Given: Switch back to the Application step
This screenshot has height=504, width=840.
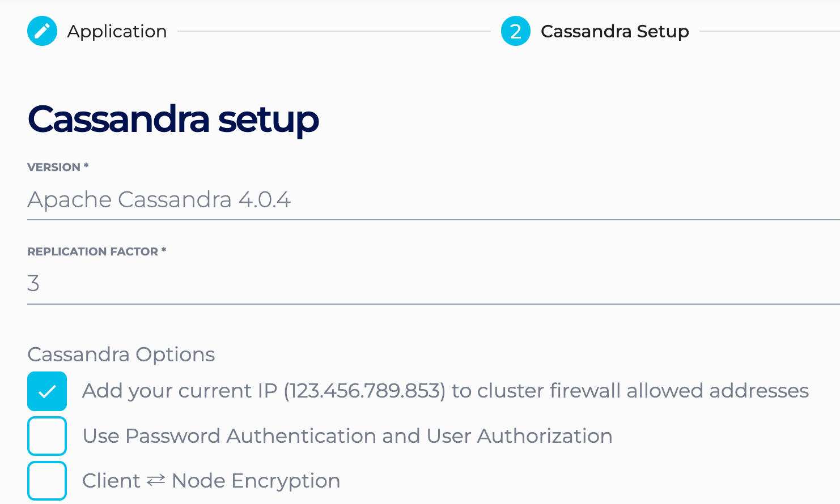Looking at the screenshot, I should [x=117, y=31].
